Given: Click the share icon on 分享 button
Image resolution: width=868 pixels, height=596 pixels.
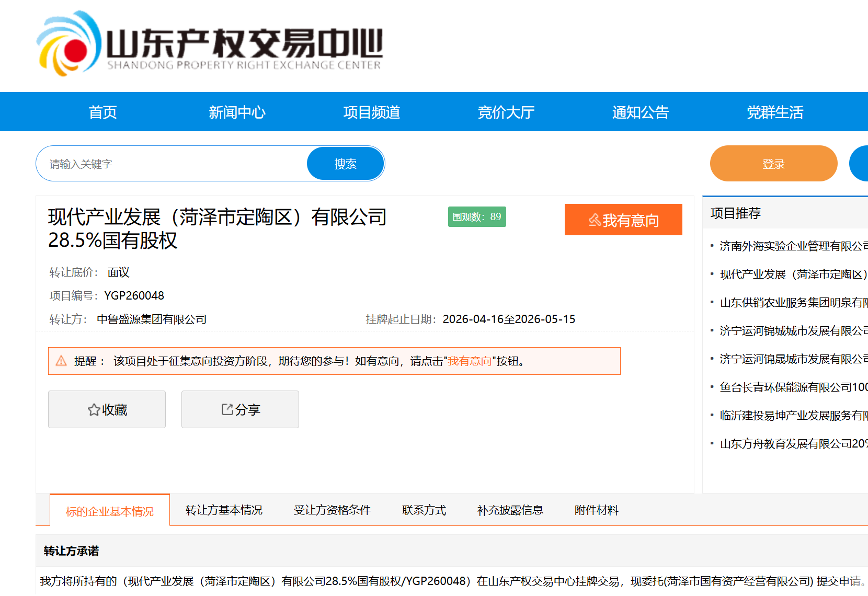Looking at the screenshot, I should pyautogui.click(x=227, y=409).
